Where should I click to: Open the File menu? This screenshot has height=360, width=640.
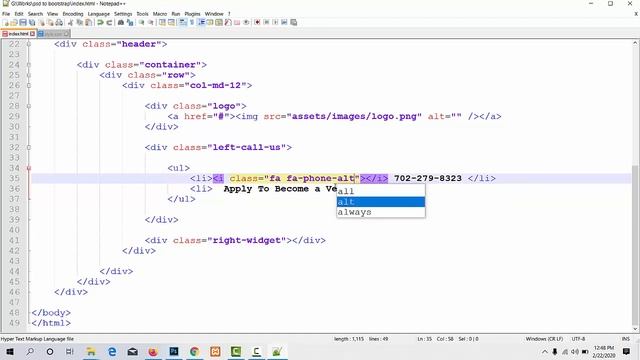[6, 14]
